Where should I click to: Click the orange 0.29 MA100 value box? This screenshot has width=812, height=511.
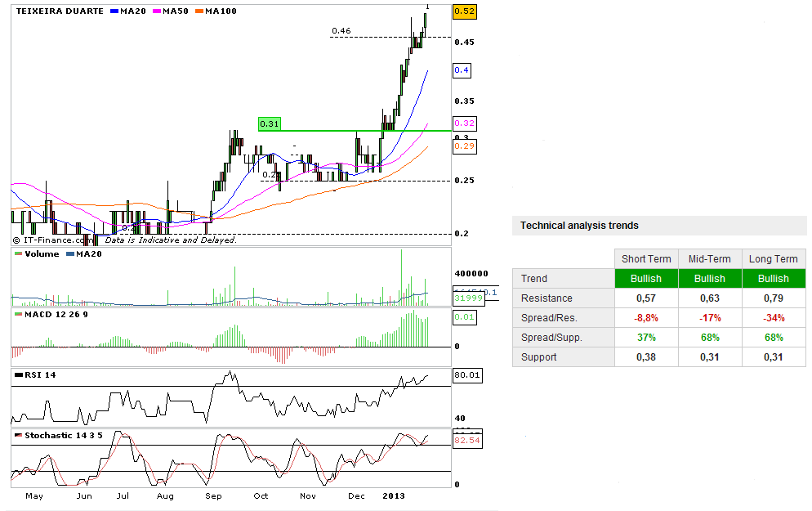[x=464, y=146]
